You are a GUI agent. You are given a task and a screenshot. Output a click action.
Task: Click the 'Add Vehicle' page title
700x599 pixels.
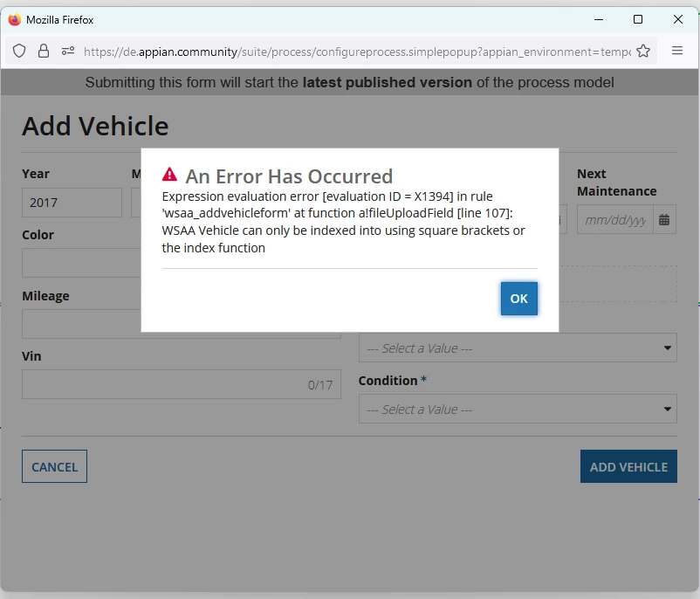tap(95, 126)
